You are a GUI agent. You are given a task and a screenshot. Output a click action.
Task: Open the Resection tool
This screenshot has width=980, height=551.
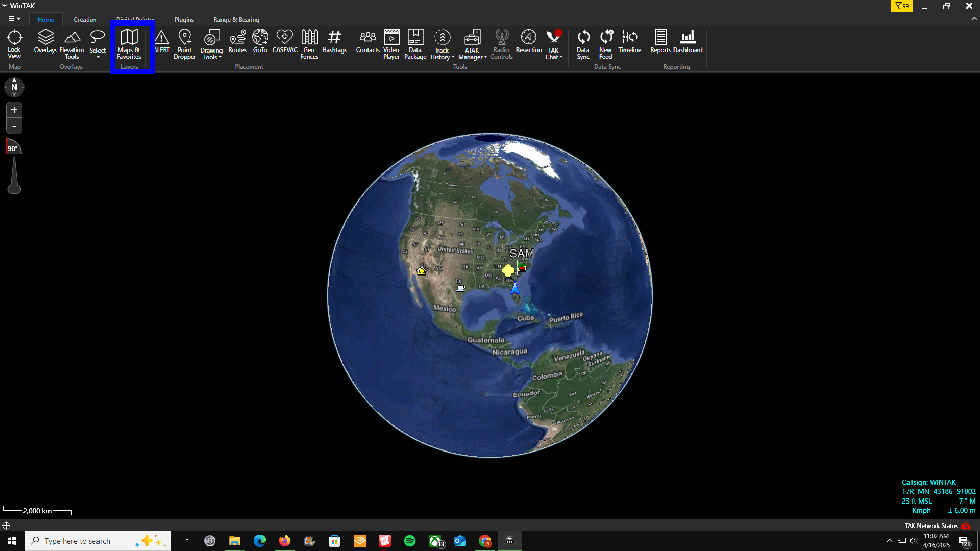pyautogui.click(x=529, y=41)
